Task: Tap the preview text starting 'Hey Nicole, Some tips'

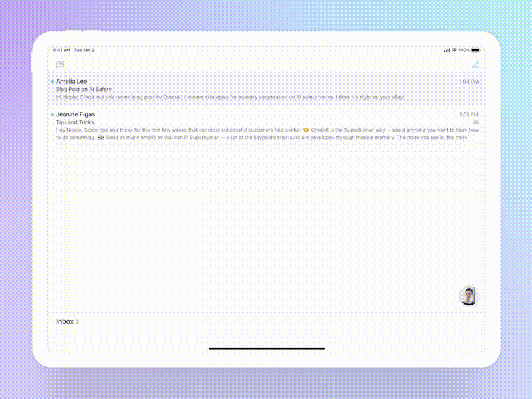Action: 267,134
